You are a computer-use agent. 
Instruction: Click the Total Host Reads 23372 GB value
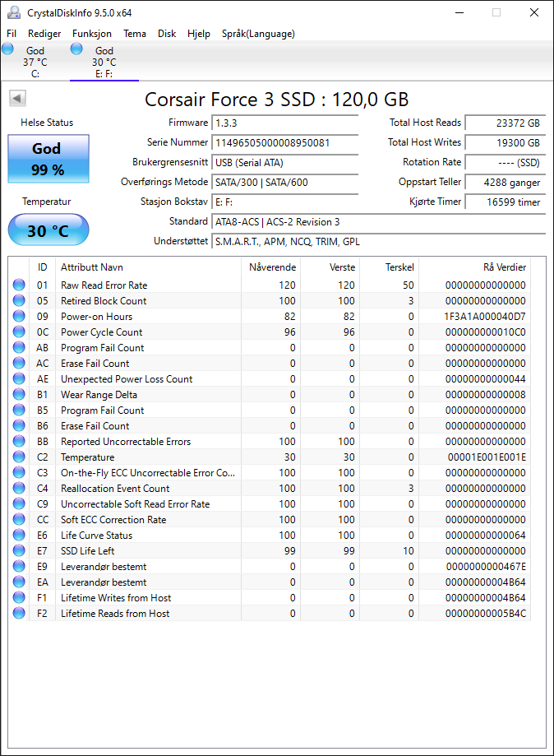(506, 123)
